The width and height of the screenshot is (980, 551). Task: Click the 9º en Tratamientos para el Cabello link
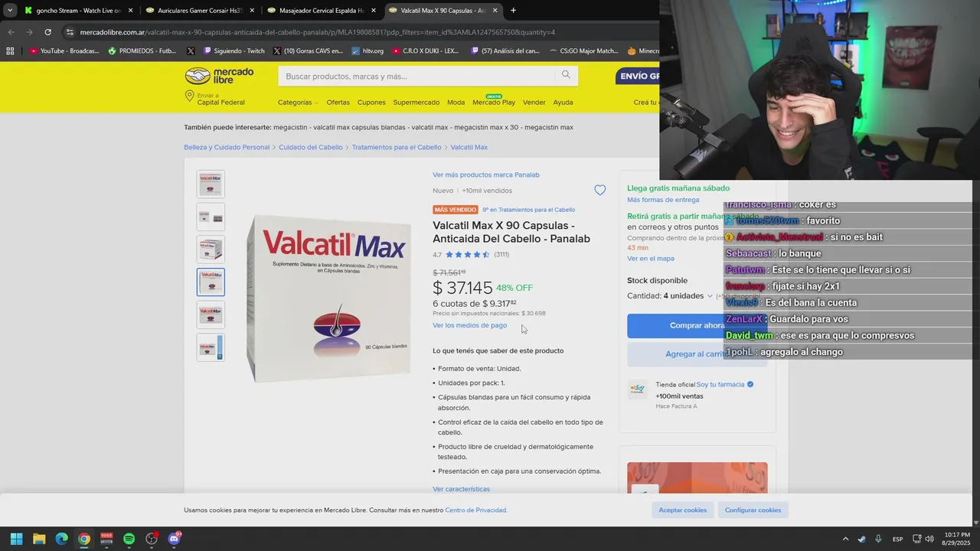tap(528, 210)
